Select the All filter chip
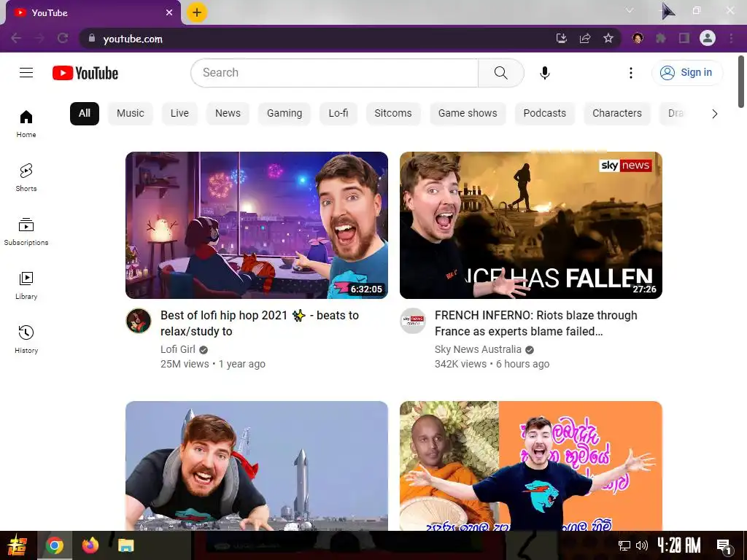The width and height of the screenshot is (747, 560). pos(85,113)
